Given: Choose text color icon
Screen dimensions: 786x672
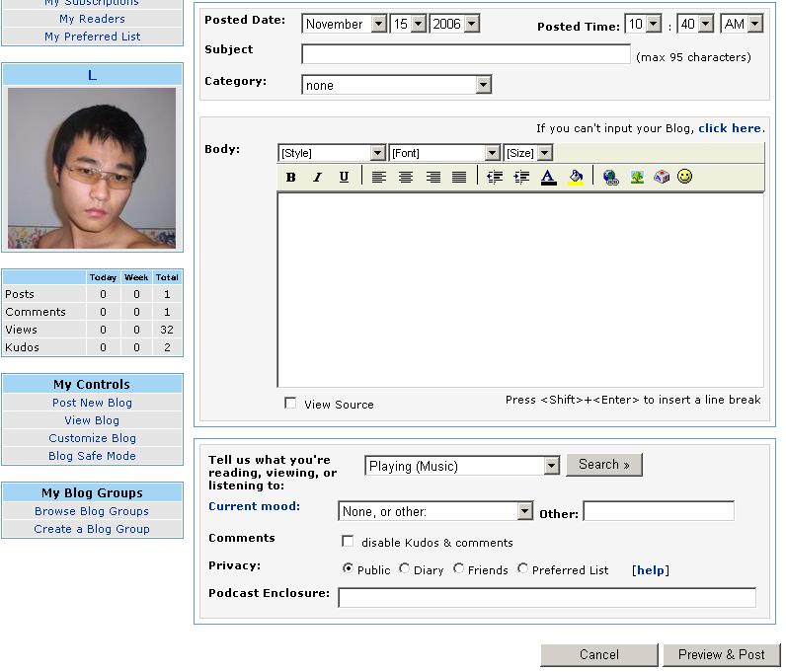Looking at the screenshot, I should [549, 177].
